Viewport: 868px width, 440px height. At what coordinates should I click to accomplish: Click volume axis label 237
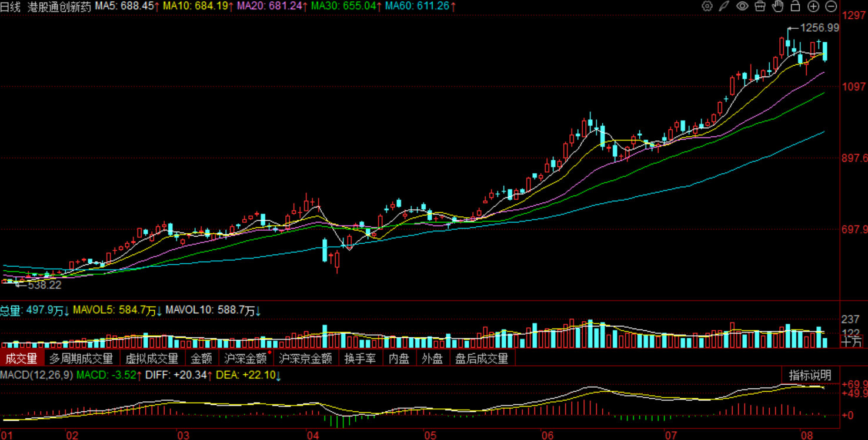tap(851, 320)
